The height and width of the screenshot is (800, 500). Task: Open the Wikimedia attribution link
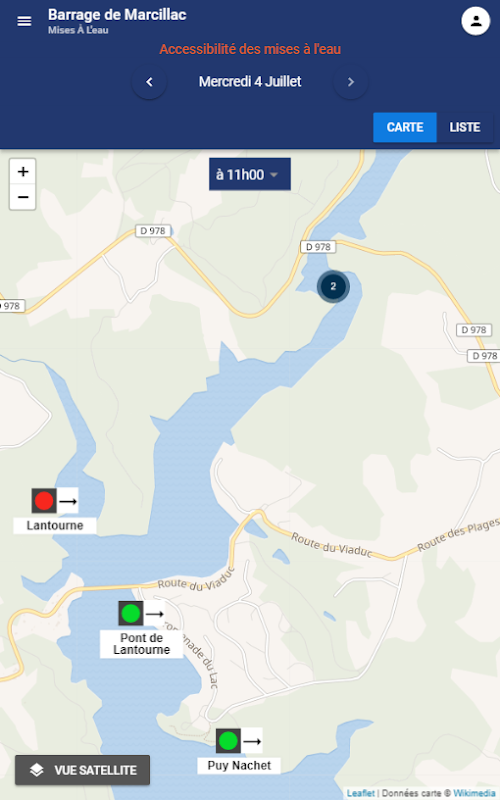point(476,793)
